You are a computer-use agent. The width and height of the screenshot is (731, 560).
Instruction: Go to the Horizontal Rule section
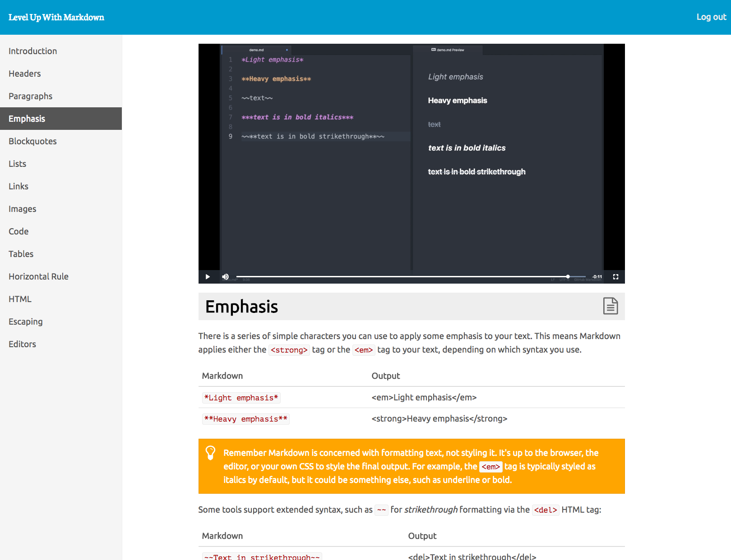(38, 276)
